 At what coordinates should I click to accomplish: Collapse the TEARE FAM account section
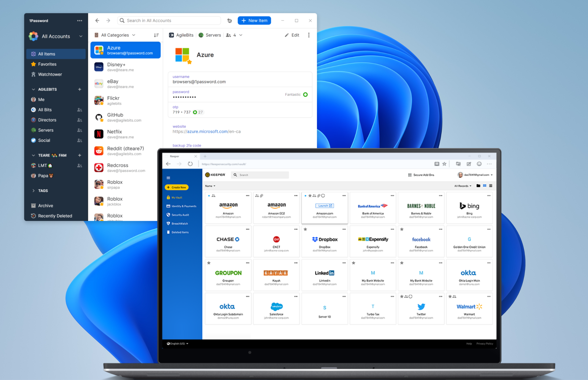33,155
